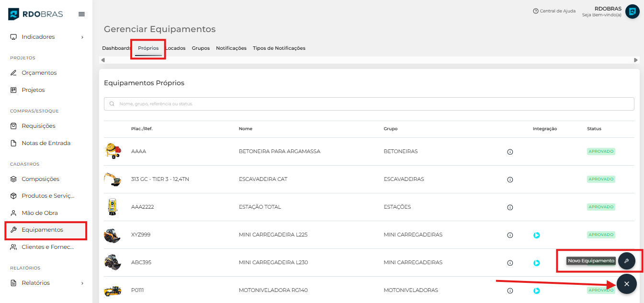
Task: Close the floating action menu with X
Action: pyautogui.click(x=626, y=284)
